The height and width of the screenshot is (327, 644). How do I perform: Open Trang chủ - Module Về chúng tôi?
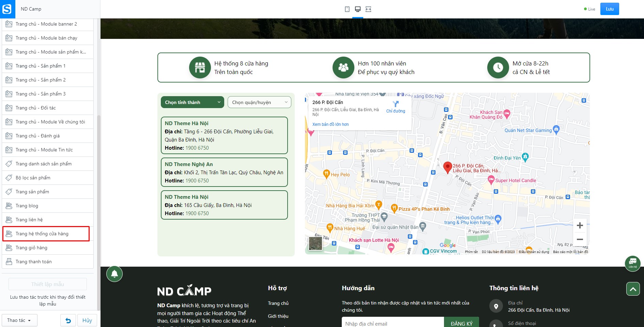48,122
